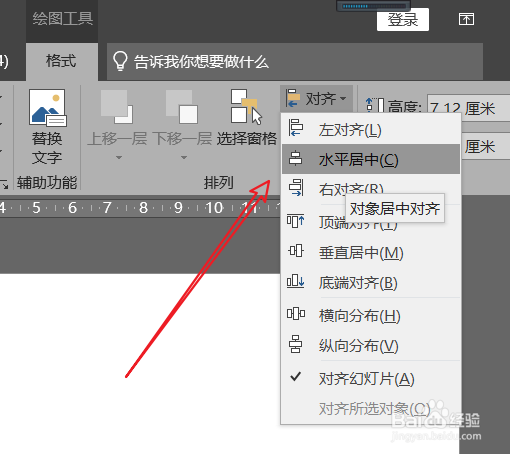The width and height of the screenshot is (510, 454).
Task: Click the lightbulb icon in Tell Me box
Action: click(120, 61)
